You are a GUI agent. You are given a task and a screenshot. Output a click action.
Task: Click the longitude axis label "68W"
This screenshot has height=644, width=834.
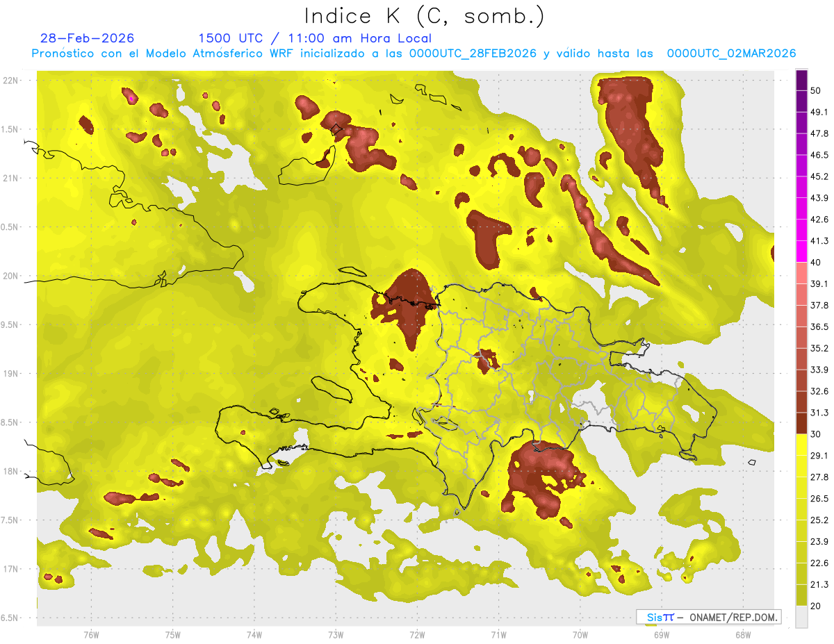(742, 634)
